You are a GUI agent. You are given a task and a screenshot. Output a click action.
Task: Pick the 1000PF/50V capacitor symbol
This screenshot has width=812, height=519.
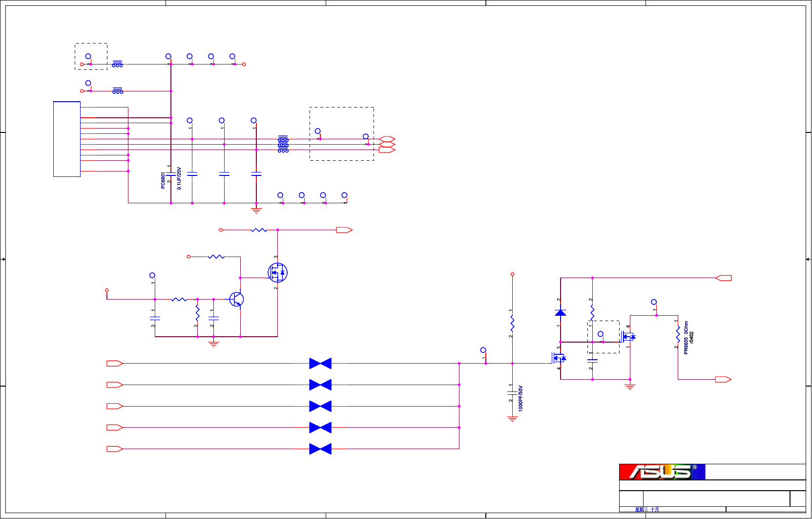(512, 393)
